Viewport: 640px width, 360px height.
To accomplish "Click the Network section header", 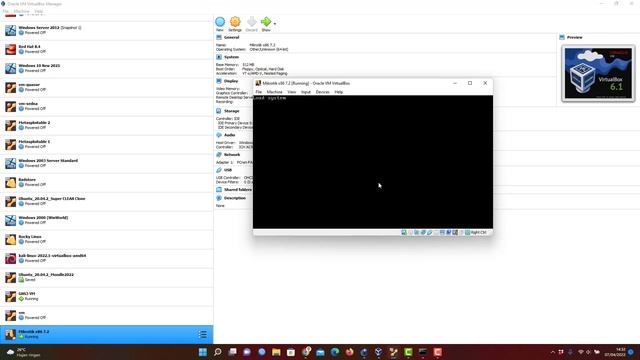I will pos(232,155).
